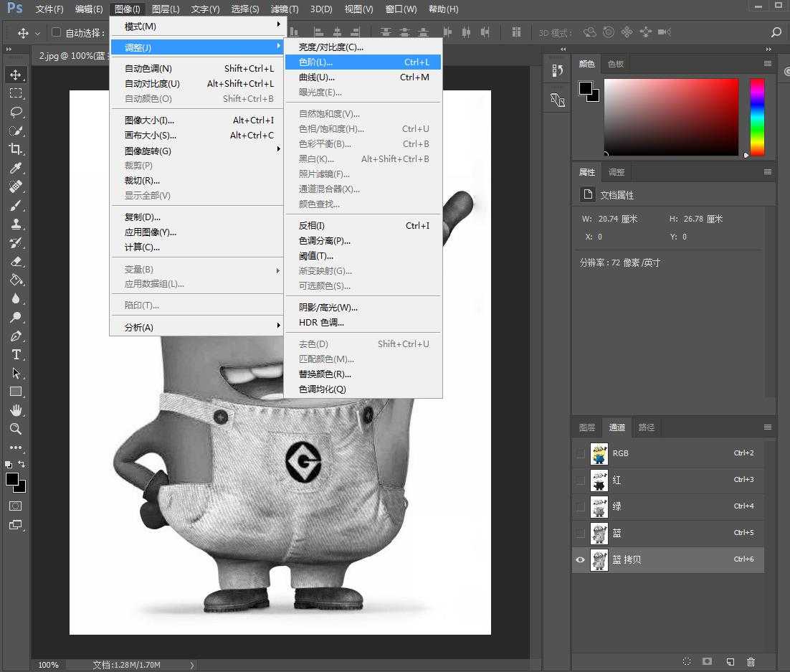Load channel as selection

point(687,661)
